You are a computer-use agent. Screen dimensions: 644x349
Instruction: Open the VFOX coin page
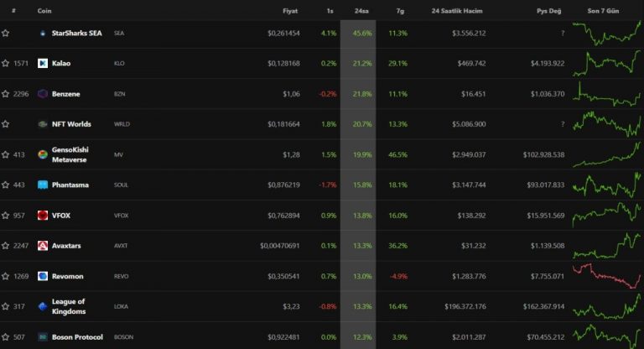click(x=61, y=216)
